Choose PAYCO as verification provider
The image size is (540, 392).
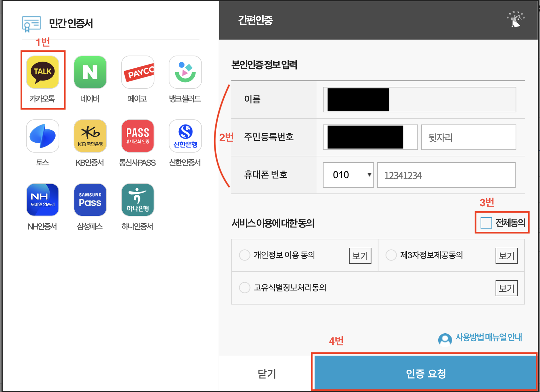pyautogui.click(x=137, y=72)
